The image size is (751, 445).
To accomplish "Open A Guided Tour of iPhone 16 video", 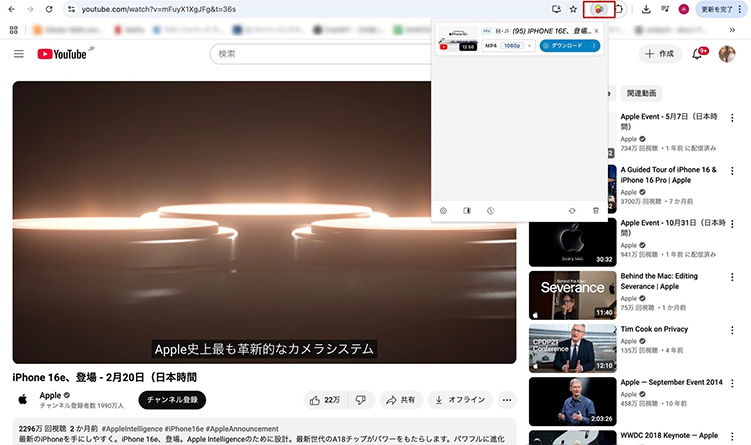I will coord(669,175).
